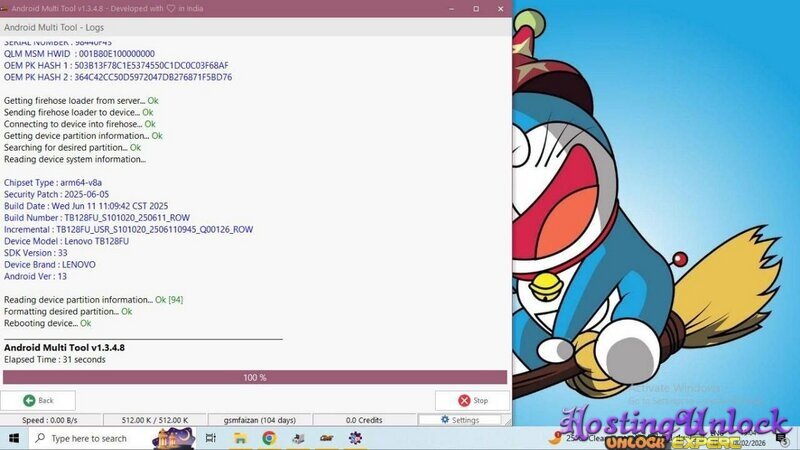Image resolution: width=800 pixels, height=450 pixels.
Task: Open Task View from the taskbar
Action: pyautogui.click(x=210, y=438)
